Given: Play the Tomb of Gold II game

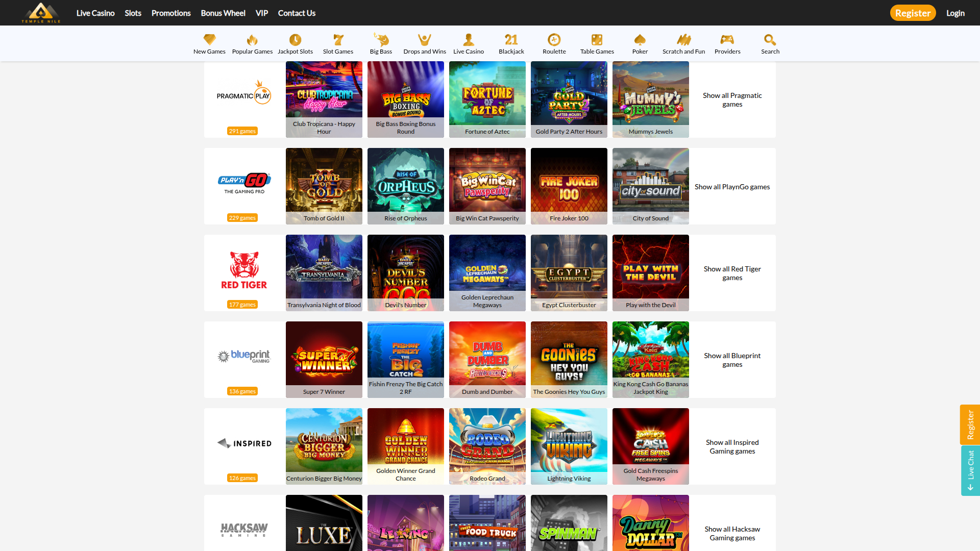Looking at the screenshot, I should coord(324,186).
